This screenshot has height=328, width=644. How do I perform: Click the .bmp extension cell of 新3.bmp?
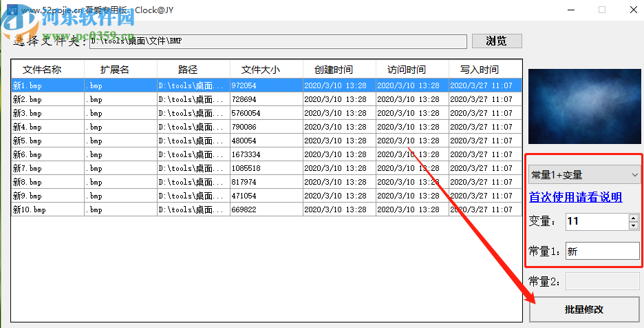(x=121, y=113)
